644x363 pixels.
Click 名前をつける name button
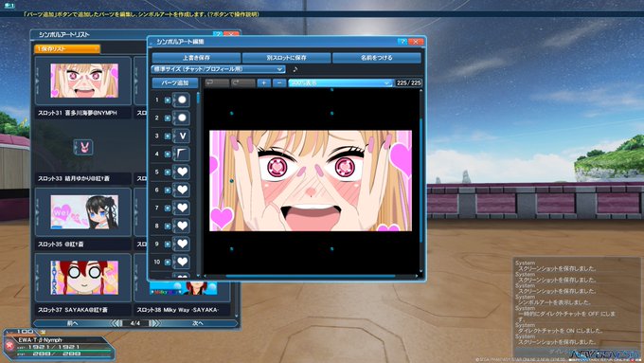coord(377,58)
